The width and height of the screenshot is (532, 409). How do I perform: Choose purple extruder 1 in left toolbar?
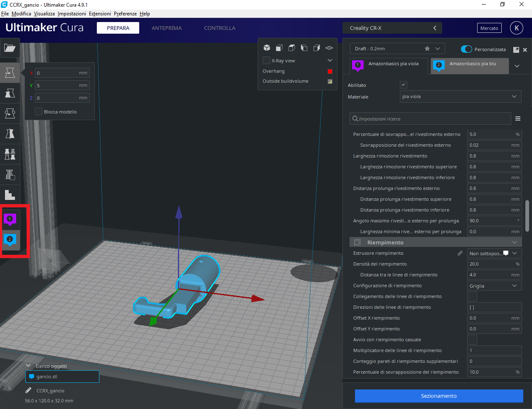point(10,219)
